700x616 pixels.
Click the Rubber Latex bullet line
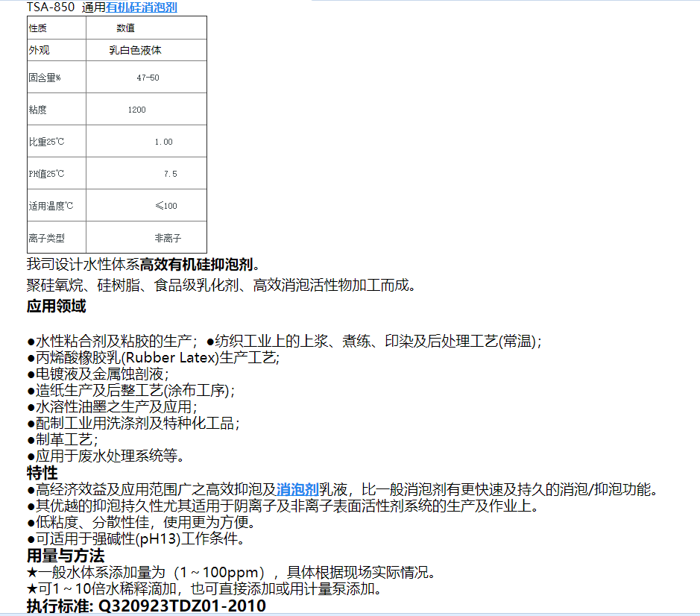[153, 357]
